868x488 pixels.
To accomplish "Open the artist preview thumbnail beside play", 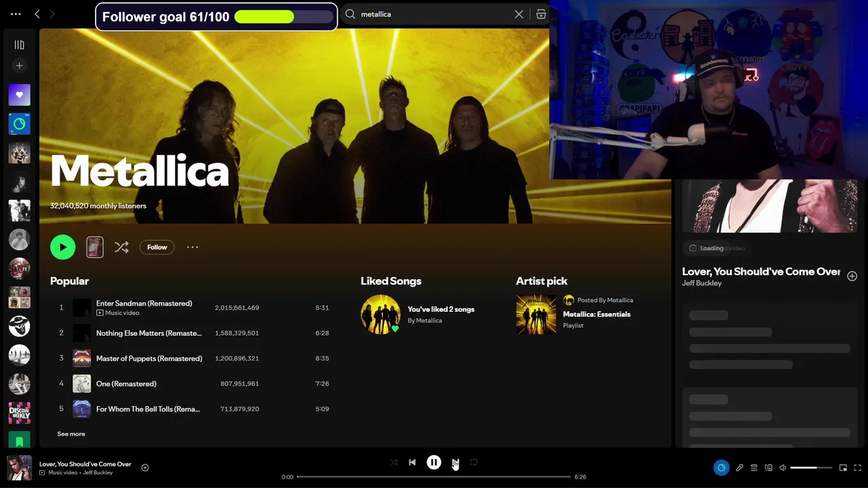I will click(x=95, y=247).
